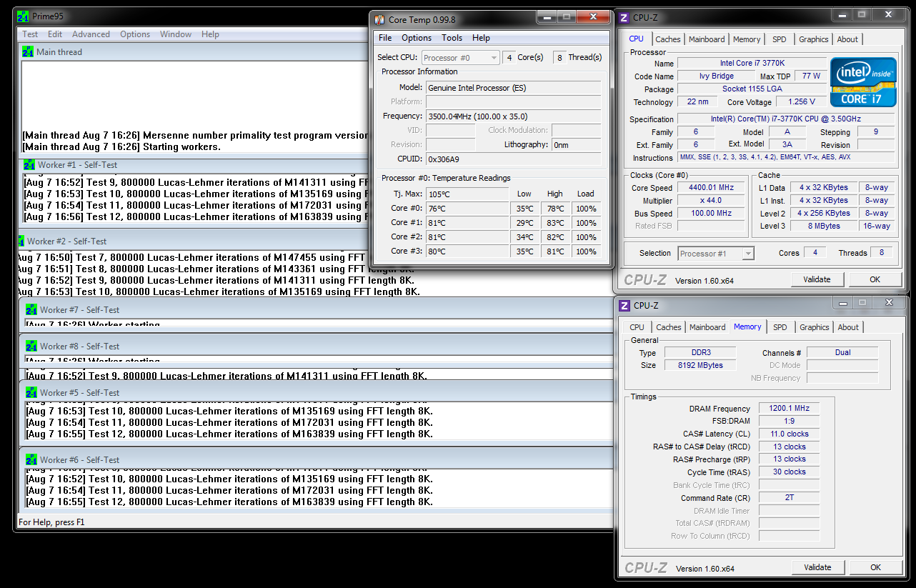Switch to Graphics tab in upper CPU-Z
Viewport: 916px width, 588px height.
[x=814, y=39]
